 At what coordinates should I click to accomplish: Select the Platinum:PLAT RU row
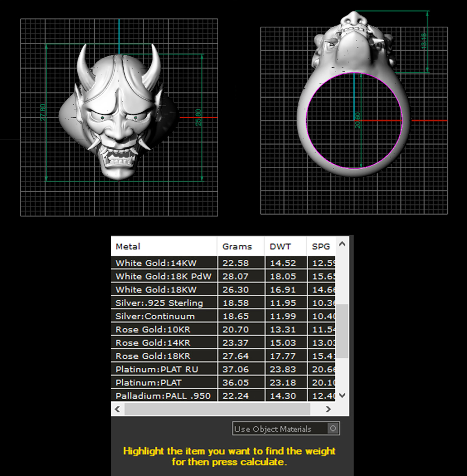(x=223, y=369)
